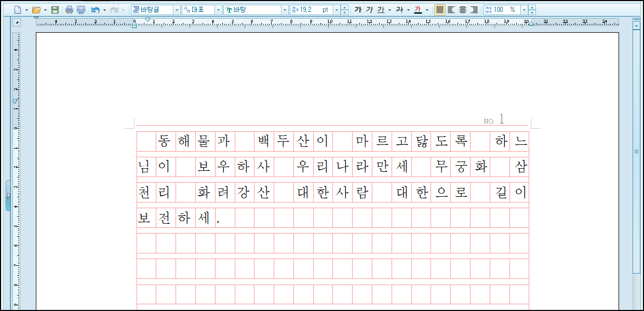
Task: Toggle strikethrough 가 formatting
Action: point(399,10)
